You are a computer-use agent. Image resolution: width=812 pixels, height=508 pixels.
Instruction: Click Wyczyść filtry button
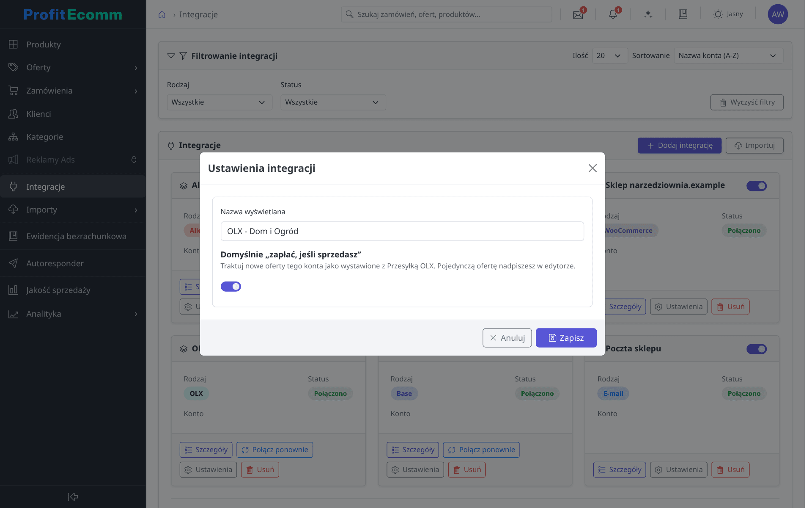point(747,102)
